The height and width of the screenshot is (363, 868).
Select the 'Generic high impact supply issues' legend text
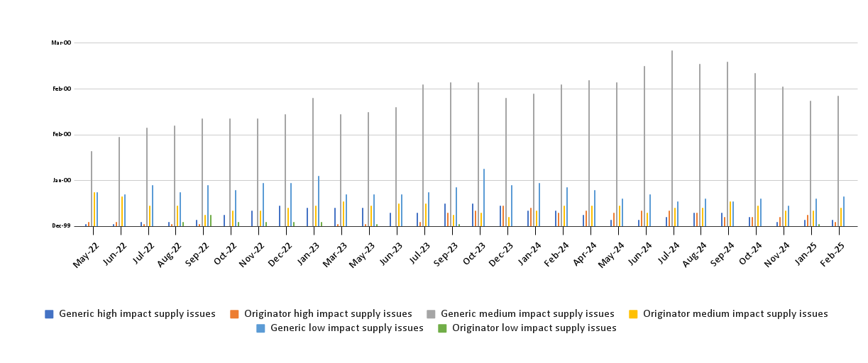(x=137, y=314)
